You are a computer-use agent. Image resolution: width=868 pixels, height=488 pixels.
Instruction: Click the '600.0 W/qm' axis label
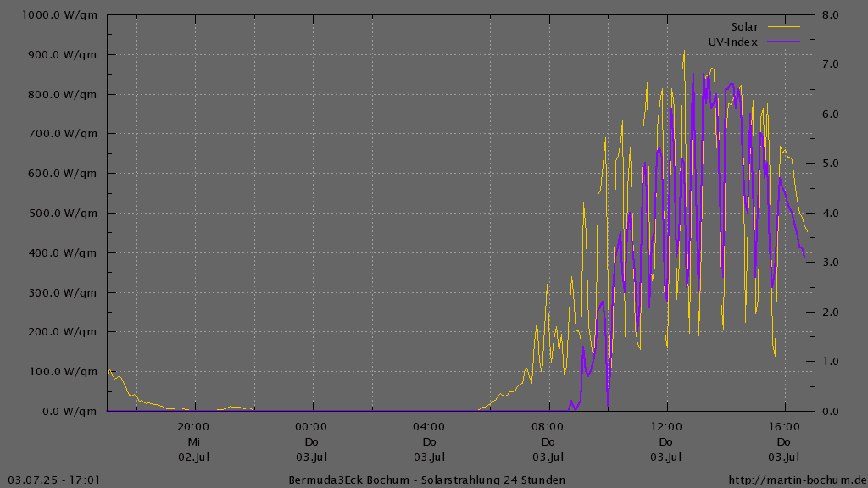63,173
